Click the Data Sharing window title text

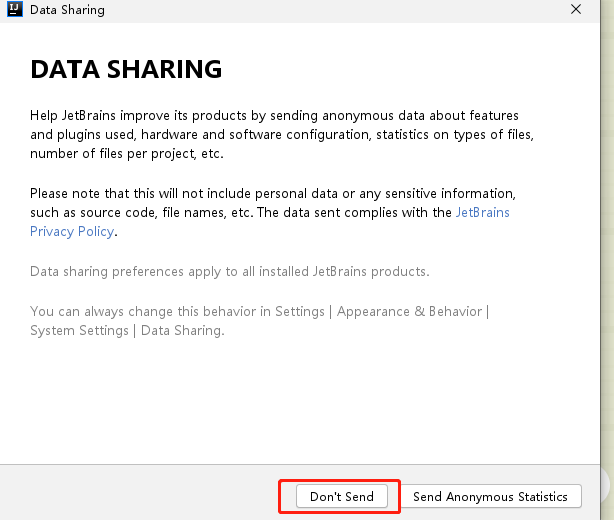67,10
